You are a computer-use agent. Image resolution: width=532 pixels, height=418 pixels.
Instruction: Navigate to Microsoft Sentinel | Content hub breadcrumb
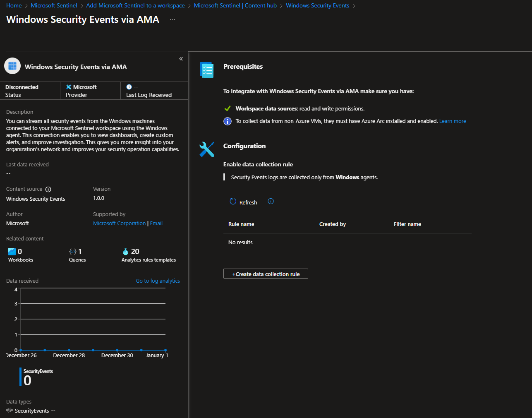pyautogui.click(x=235, y=5)
